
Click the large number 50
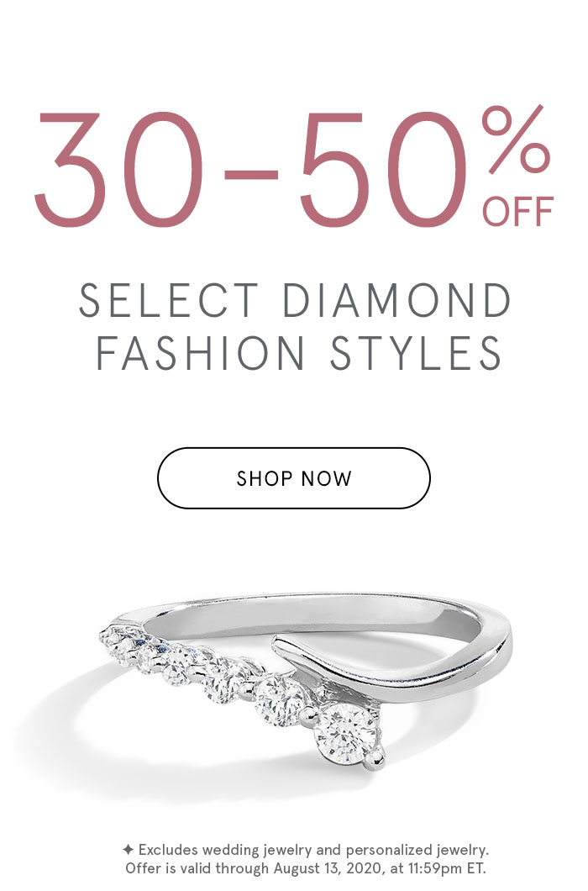point(383,169)
